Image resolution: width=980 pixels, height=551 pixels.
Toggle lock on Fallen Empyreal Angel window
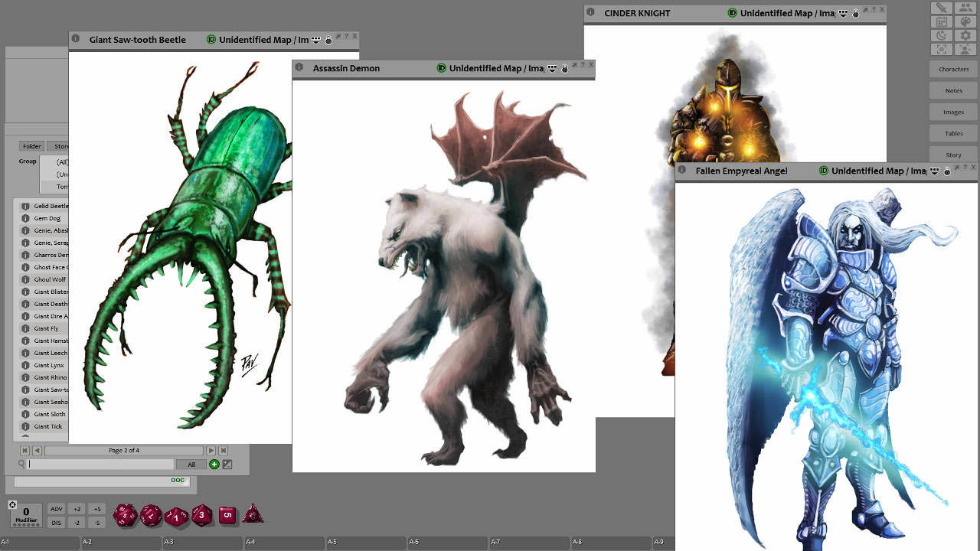click(x=947, y=171)
